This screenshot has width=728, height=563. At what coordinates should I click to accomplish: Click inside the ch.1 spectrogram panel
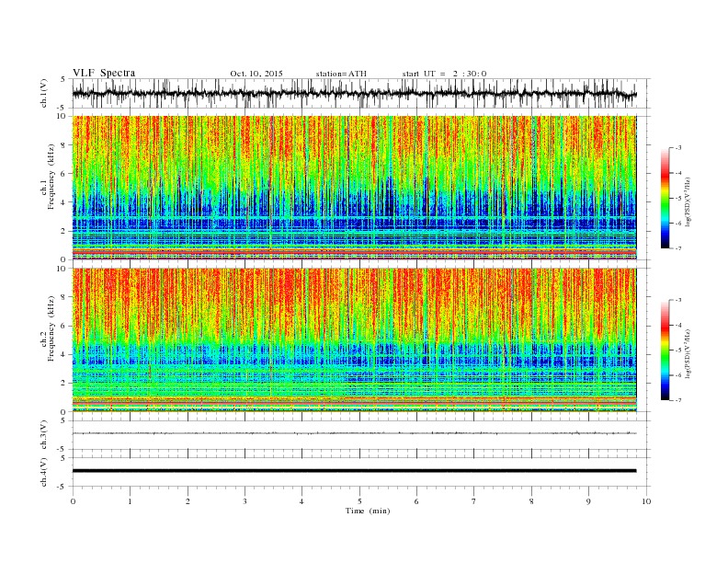coord(354,188)
